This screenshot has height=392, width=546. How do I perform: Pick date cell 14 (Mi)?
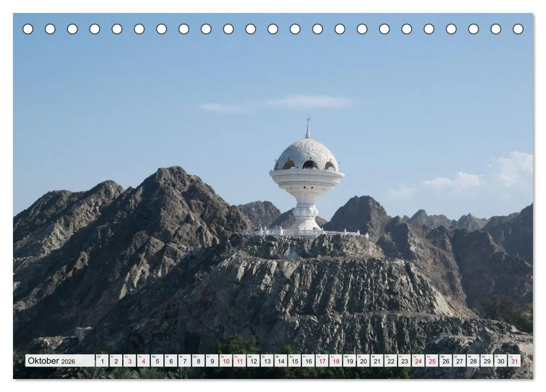click(x=281, y=361)
